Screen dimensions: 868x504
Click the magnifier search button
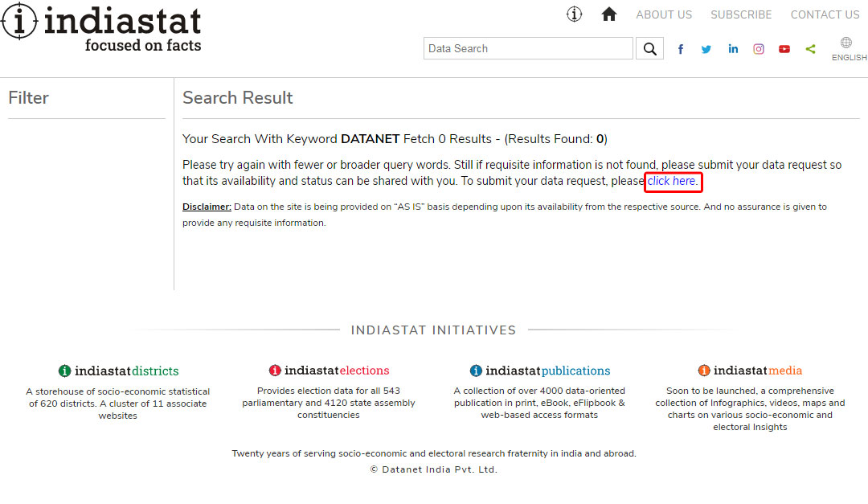(650, 49)
